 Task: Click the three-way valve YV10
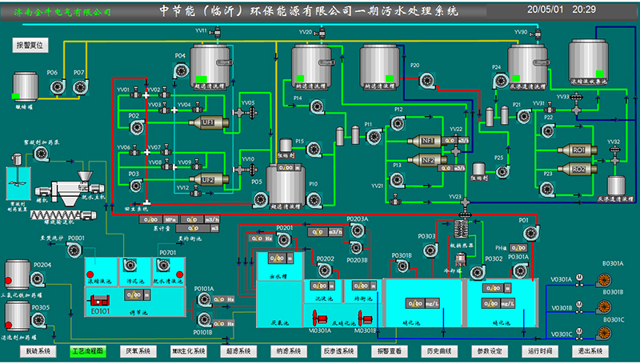coord(244,170)
